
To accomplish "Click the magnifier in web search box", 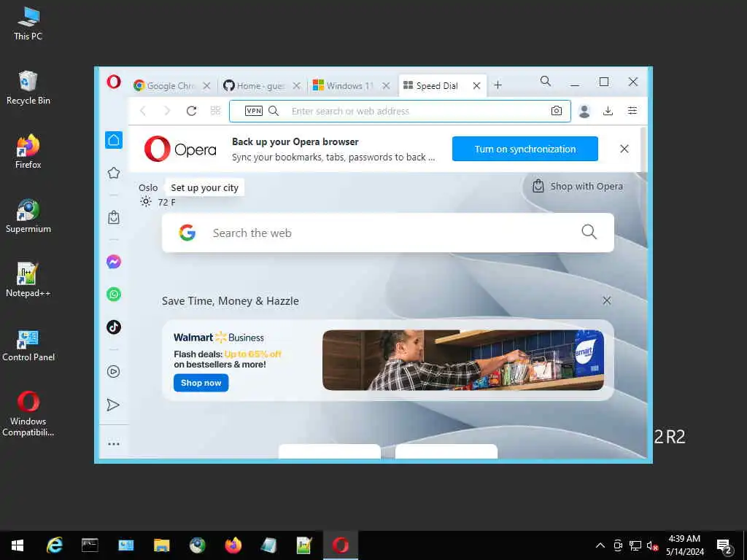I will pyautogui.click(x=589, y=232).
